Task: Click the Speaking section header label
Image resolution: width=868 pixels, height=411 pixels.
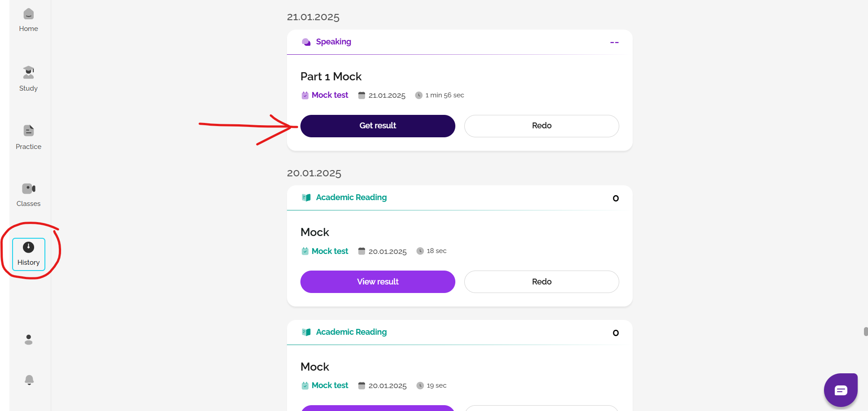Action: click(x=334, y=42)
